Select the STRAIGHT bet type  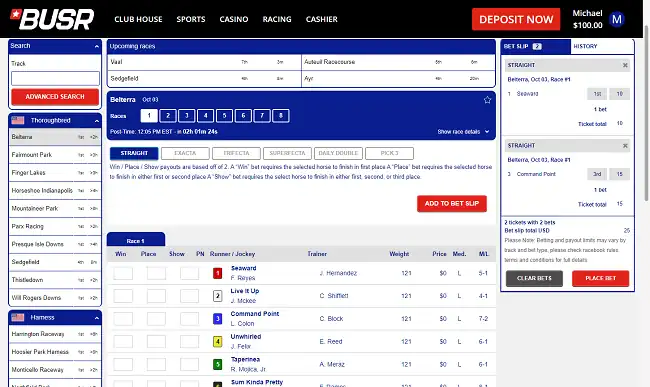coord(134,153)
